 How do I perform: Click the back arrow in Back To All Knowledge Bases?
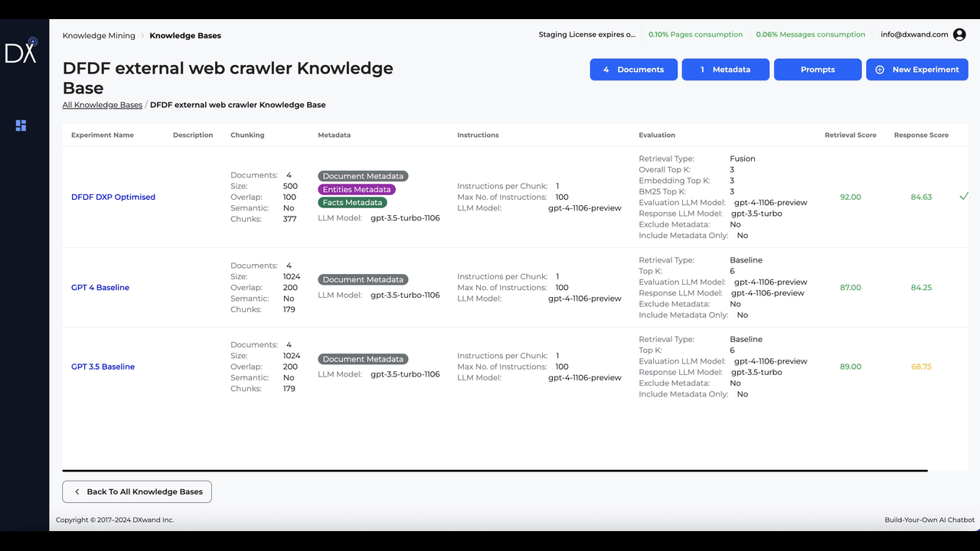[x=77, y=492]
